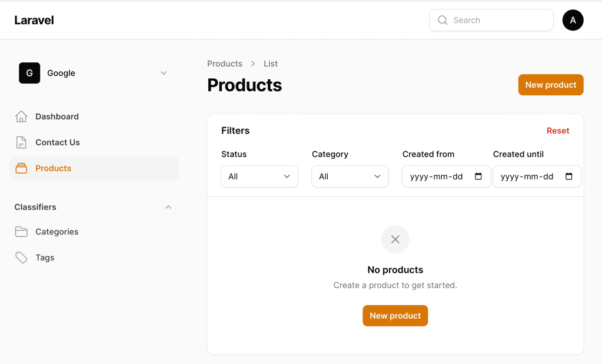
Task: Click the Dashboard home icon in sidebar
Action: (21, 116)
